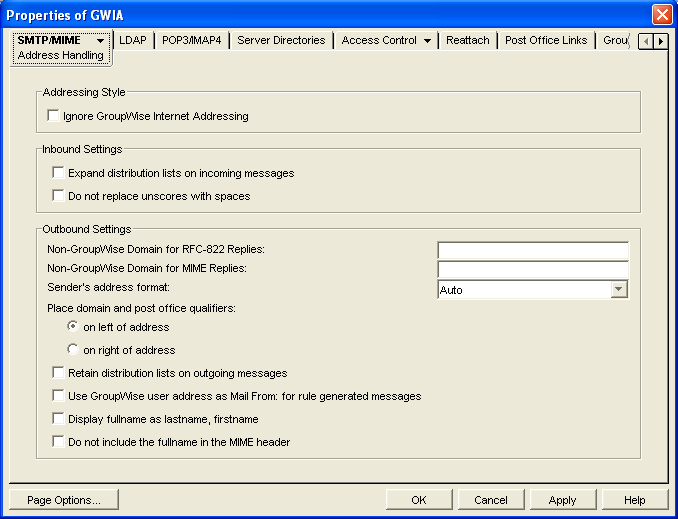This screenshot has width=678, height=519.
Task: Check Retain distribution lists on outgoing messages
Action: [58, 373]
